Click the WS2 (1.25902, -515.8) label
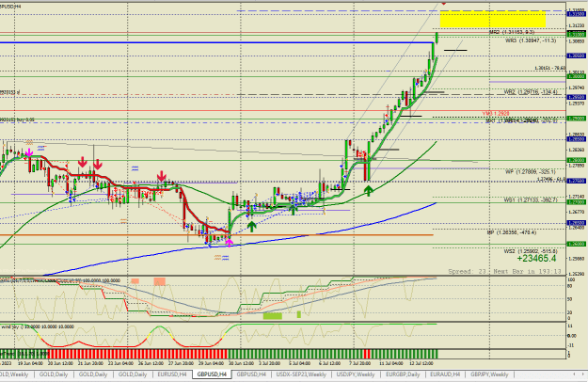The image size is (588, 382). [531, 251]
